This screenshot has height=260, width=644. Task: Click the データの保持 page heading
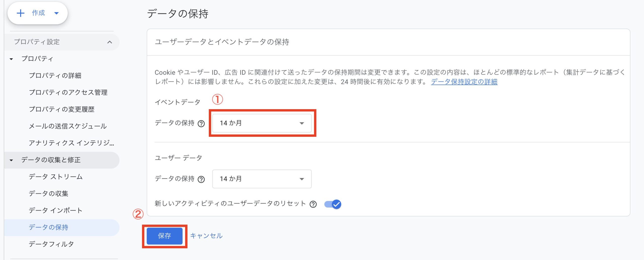click(x=178, y=14)
